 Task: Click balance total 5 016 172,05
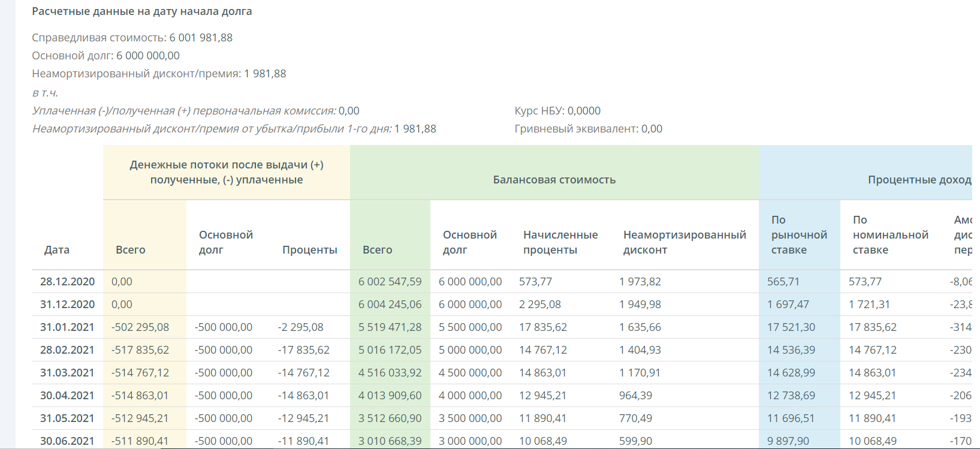[391, 350]
